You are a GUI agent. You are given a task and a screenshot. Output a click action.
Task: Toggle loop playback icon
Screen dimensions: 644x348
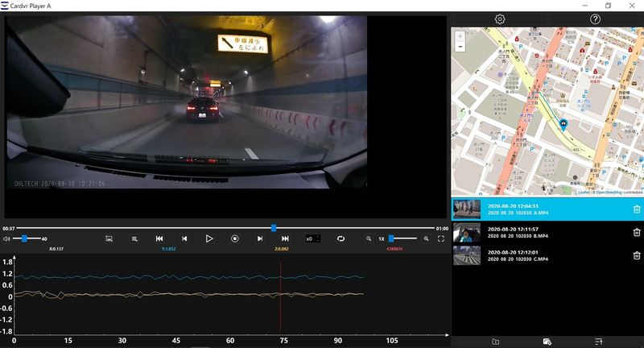point(341,238)
